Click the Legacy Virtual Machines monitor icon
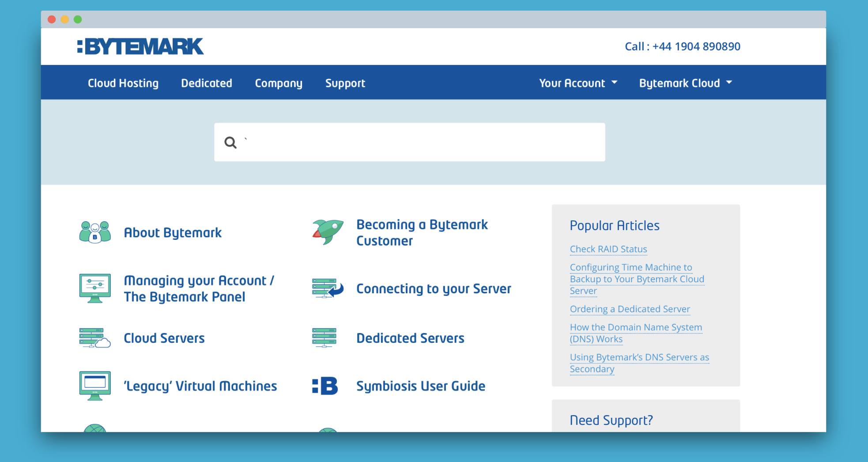Image resolution: width=868 pixels, height=462 pixels. [x=95, y=386]
